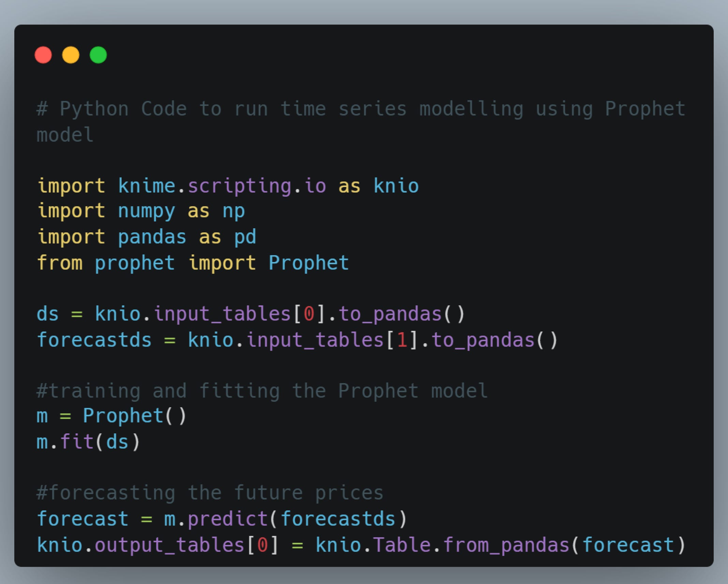Image resolution: width=728 pixels, height=584 pixels.
Task: Click the green maximize window dot
Action: click(98, 55)
